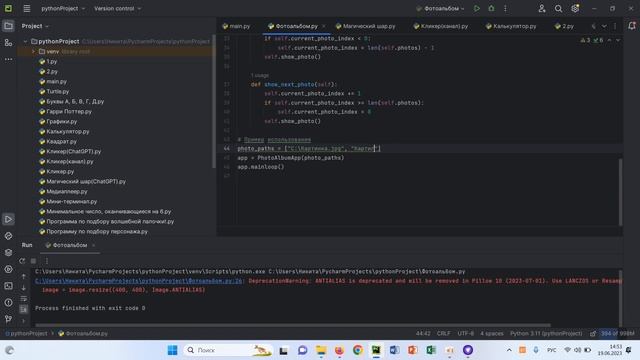Open the Code With Me user icon
640x360 pixels.
point(542,8)
